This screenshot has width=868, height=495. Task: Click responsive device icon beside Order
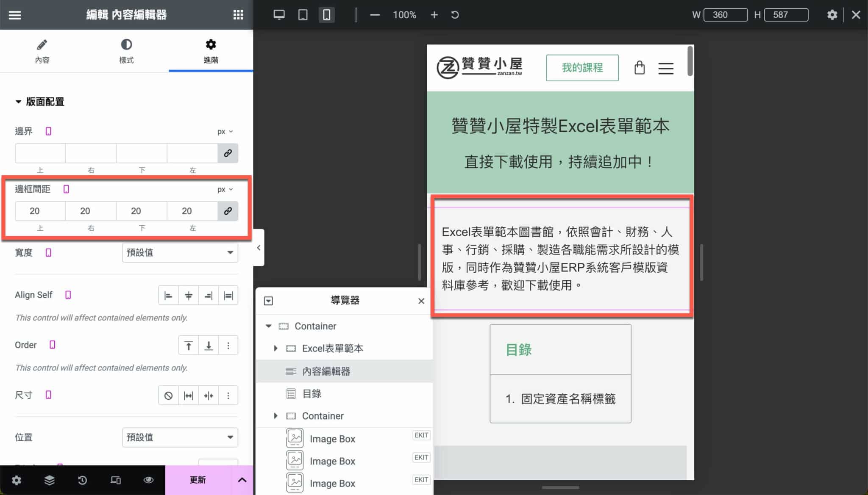(x=52, y=345)
